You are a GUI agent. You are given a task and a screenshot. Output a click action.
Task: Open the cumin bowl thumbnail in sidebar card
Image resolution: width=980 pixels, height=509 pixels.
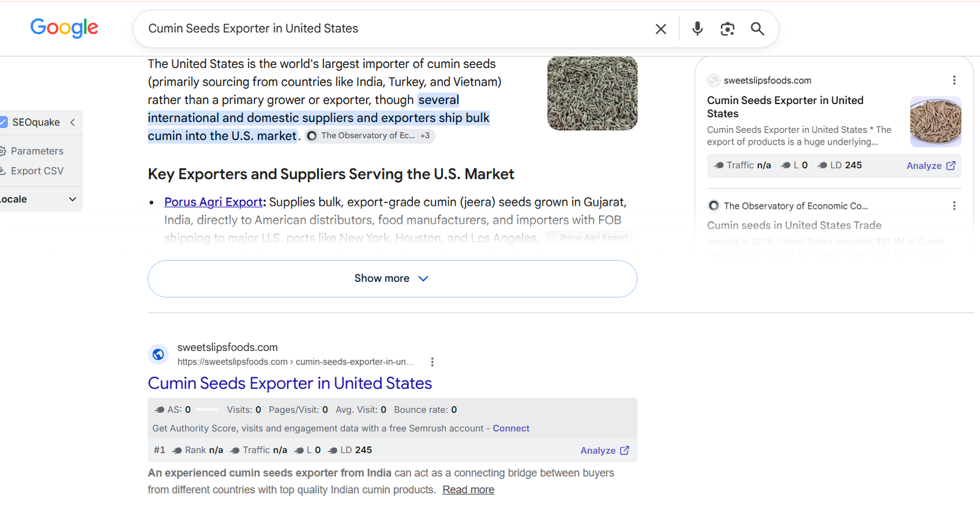935,121
